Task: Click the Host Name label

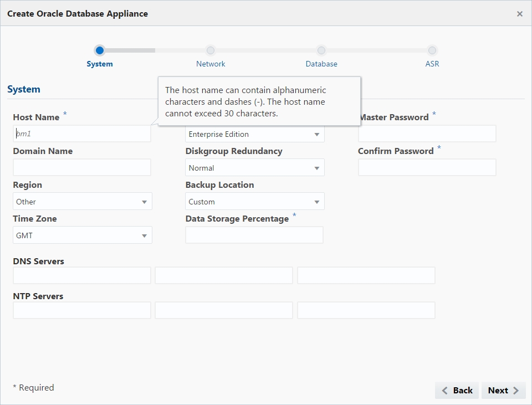Action: (36, 117)
